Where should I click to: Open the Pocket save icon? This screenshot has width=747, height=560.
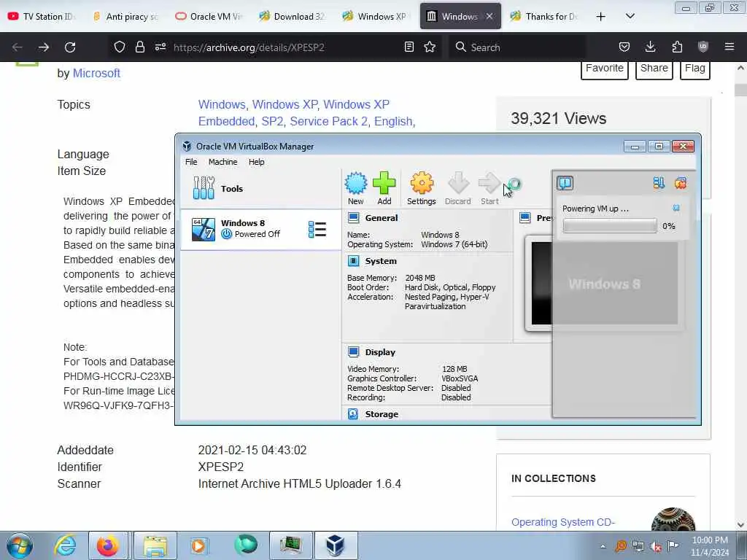click(624, 47)
